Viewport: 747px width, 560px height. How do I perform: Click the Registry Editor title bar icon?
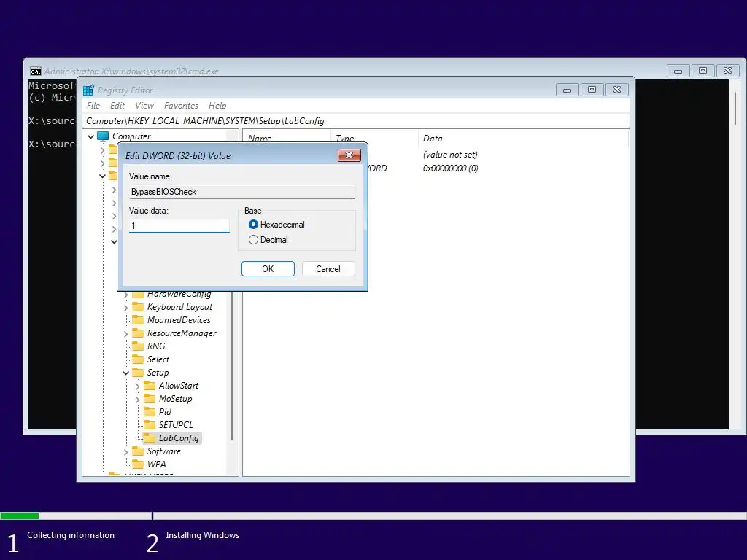[88, 90]
